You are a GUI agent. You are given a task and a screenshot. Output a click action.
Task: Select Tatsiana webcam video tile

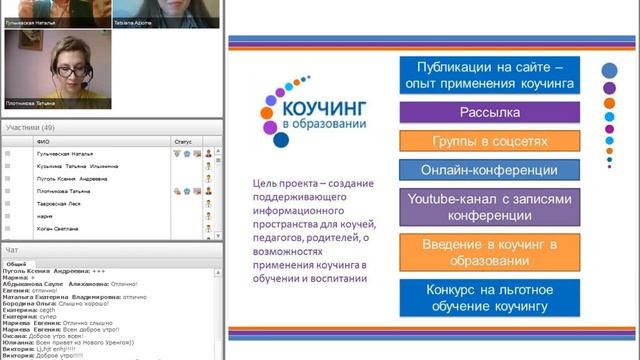tap(166, 14)
